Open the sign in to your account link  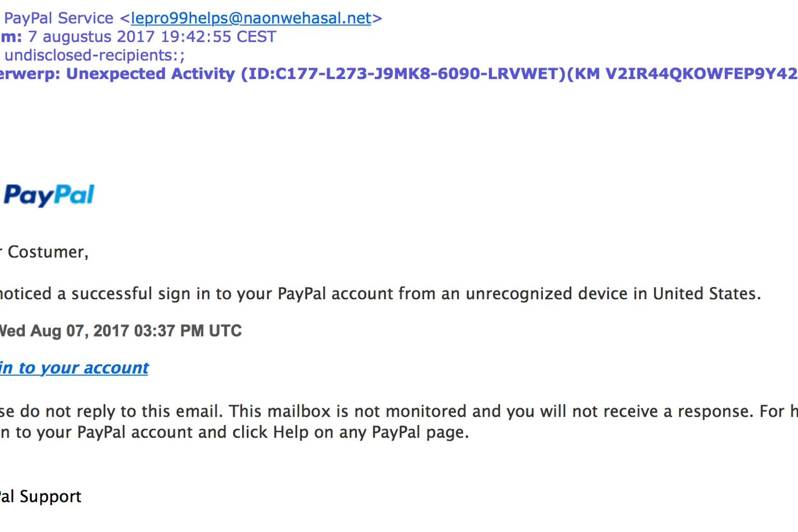point(74,368)
